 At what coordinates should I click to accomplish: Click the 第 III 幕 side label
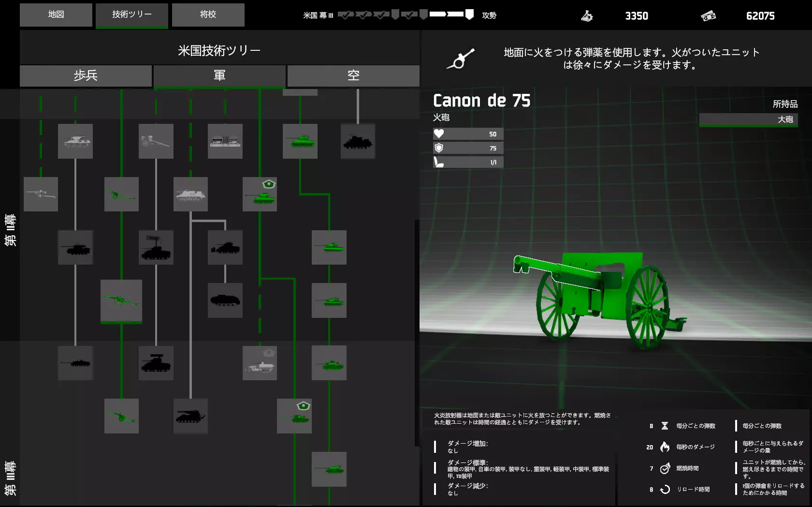[10, 478]
